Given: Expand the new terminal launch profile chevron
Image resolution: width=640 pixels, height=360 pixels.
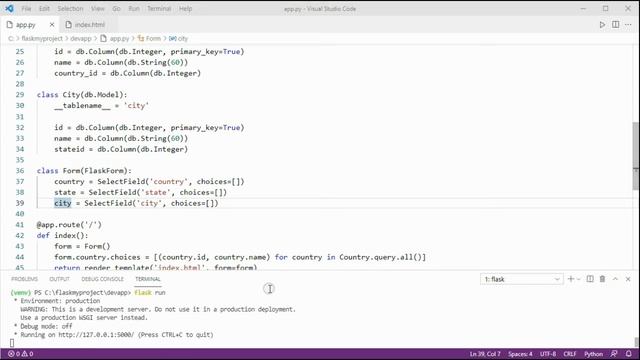Looking at the screenshot, I should pyautogui.click(x=578, y=279).
